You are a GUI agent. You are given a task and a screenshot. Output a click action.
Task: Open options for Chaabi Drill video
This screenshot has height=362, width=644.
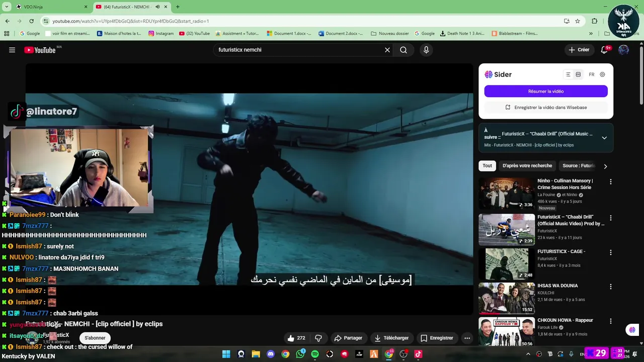(611, 218)
